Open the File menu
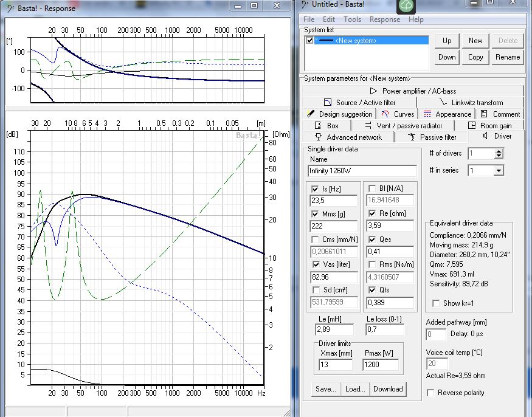This screenshot has height=417, width=532. 308,19
